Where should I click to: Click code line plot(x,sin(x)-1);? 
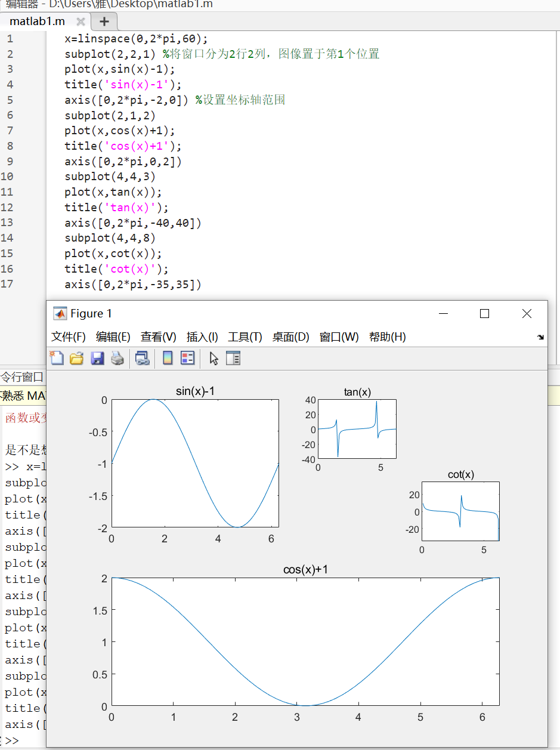(x=120, y=69)
